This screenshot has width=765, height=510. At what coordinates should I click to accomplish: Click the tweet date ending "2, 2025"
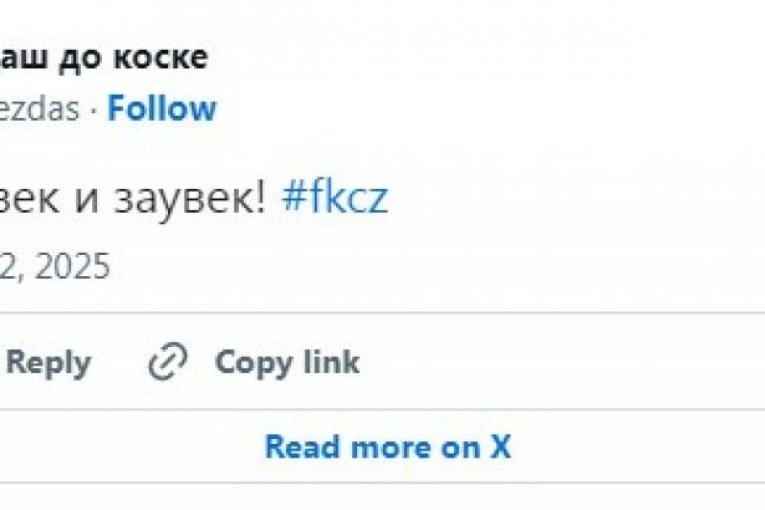tap(54, 267)
